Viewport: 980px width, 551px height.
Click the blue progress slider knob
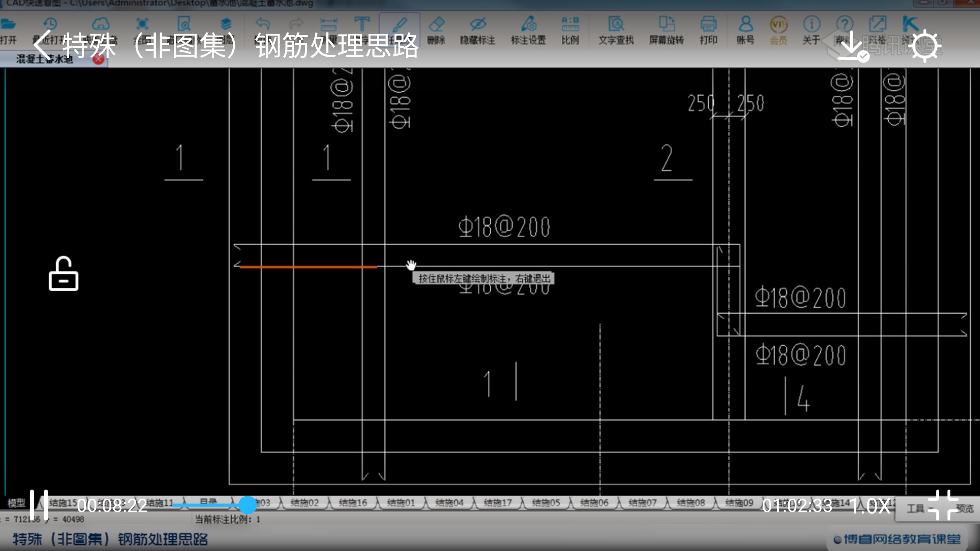click(x=248, y=505)
